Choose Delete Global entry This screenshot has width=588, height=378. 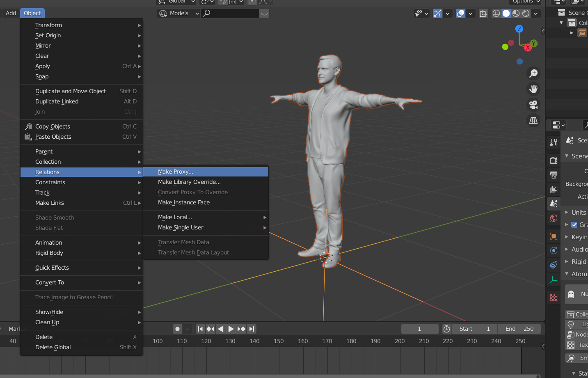(82, 347)
